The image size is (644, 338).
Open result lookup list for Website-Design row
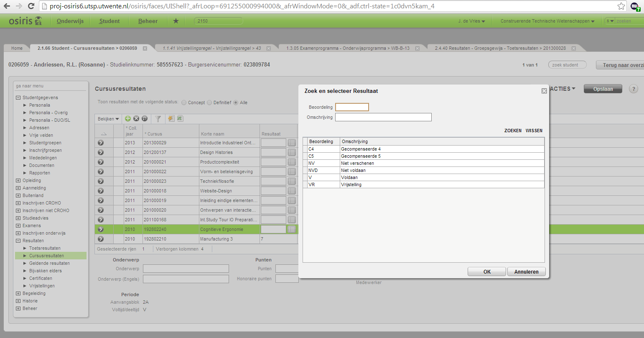tap(292, 191)
